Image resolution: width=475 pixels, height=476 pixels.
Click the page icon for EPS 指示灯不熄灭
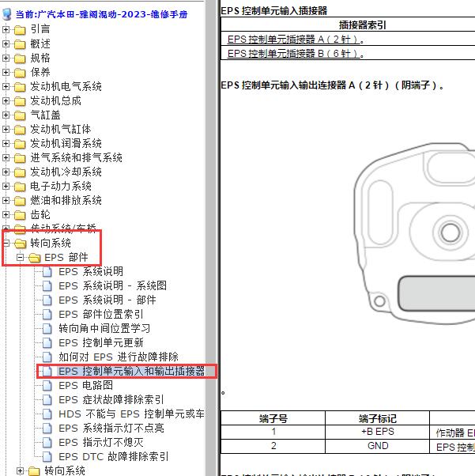click(x=47, y=443)
